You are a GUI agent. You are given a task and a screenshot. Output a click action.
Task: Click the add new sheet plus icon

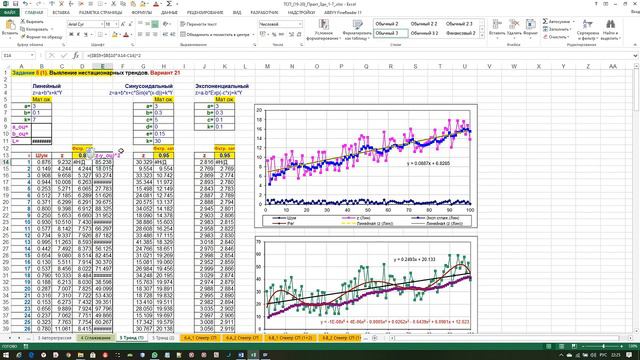tap(374, 338)
